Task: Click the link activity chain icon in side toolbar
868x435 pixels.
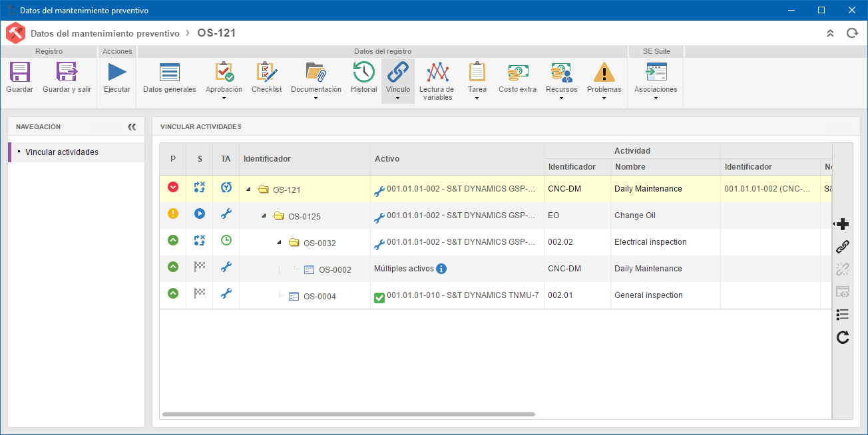Action: click(x=843, y=247)
